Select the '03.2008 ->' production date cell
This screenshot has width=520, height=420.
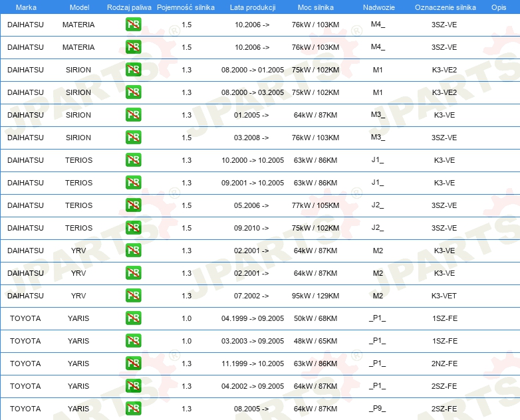pos(251,138)
